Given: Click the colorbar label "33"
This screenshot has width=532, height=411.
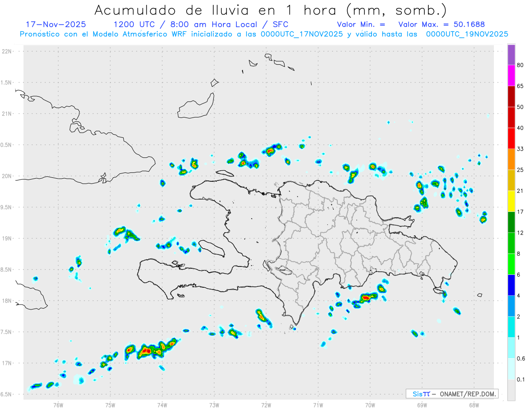Looking at the screenshot, I should [x=520, y=149].
